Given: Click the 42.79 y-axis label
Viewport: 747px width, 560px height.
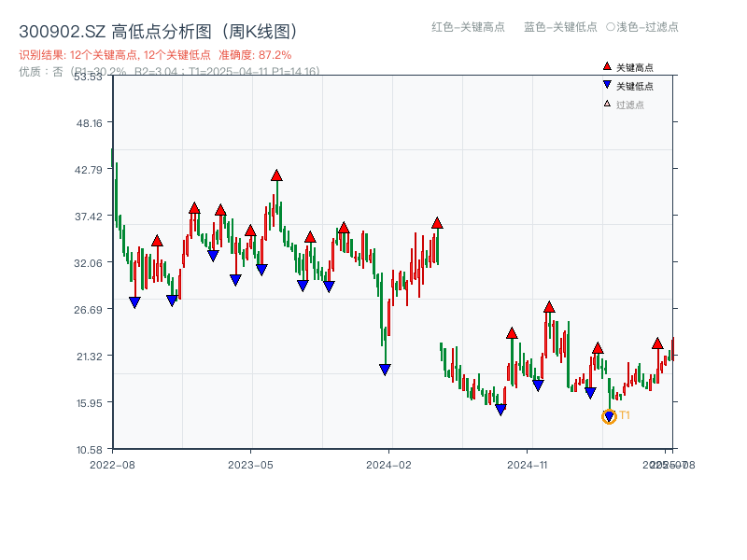Looking at the screenshot, I should click(89, 170).
